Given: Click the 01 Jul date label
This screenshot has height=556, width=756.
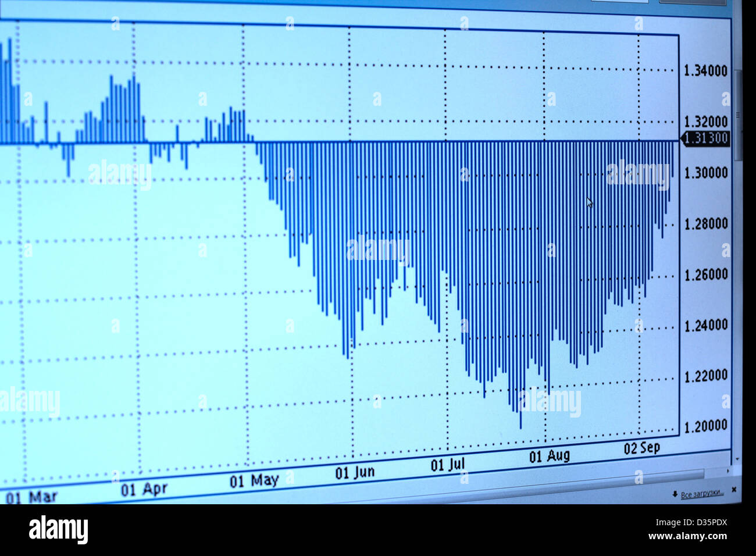Looking at the screenshot, I should (448, 465).
